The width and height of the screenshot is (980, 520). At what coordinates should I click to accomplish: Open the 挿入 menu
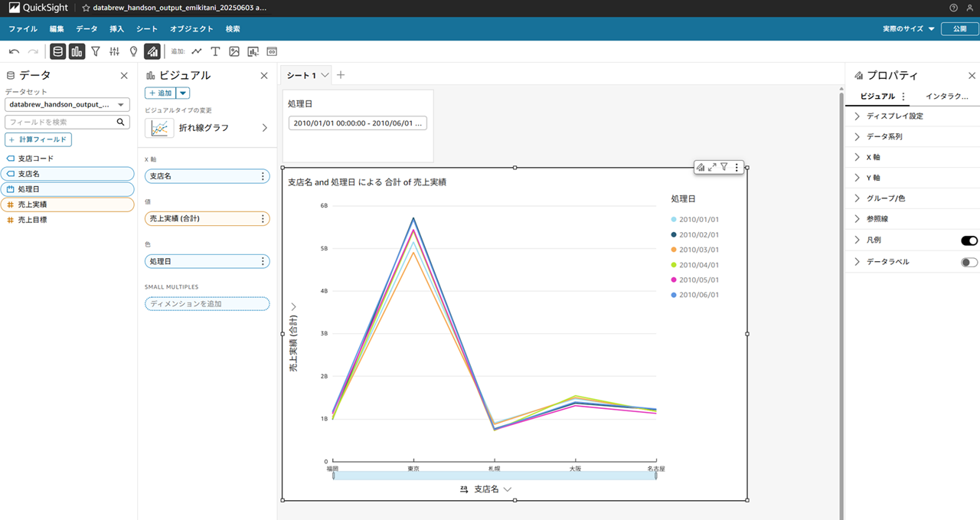point(116,28)
